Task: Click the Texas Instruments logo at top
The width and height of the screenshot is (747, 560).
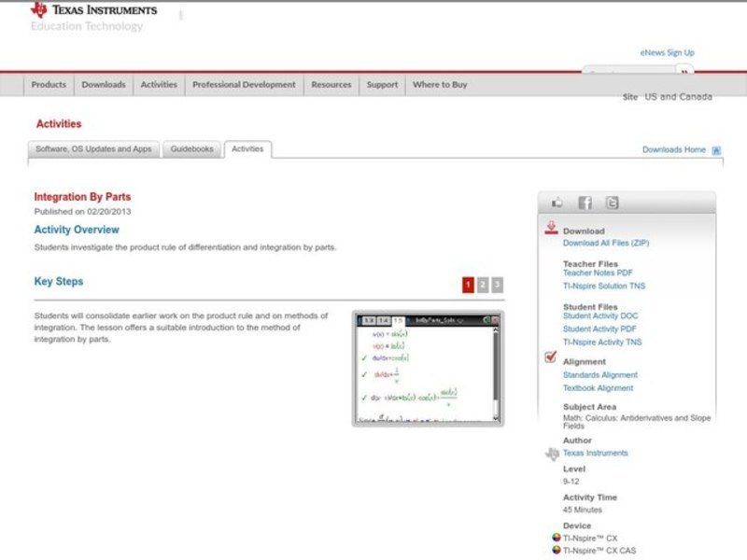Action: coord(93,11)
